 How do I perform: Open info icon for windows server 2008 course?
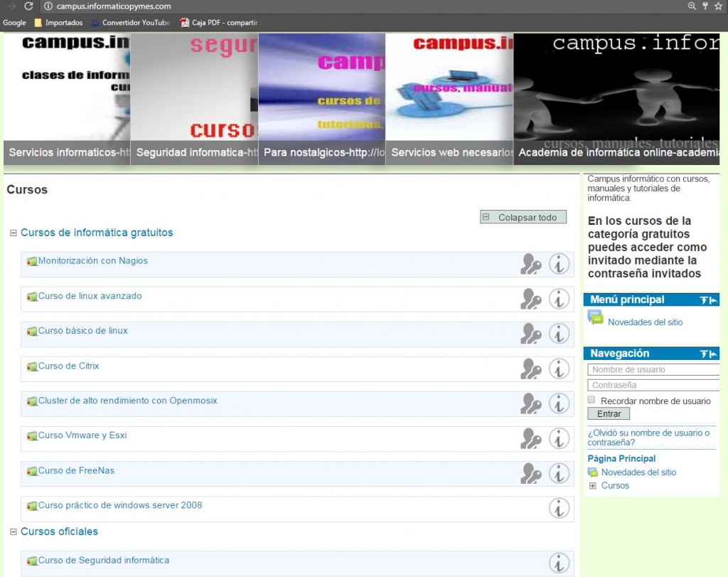tap(559, 509)
